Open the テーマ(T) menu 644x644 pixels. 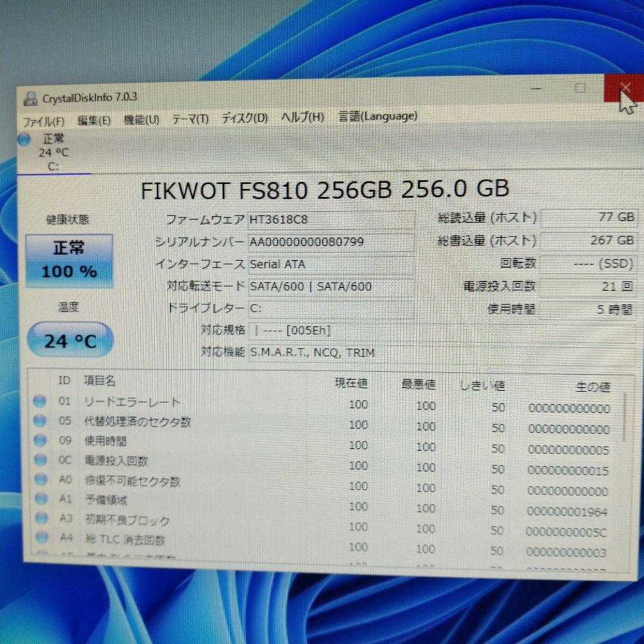[191, 119]
